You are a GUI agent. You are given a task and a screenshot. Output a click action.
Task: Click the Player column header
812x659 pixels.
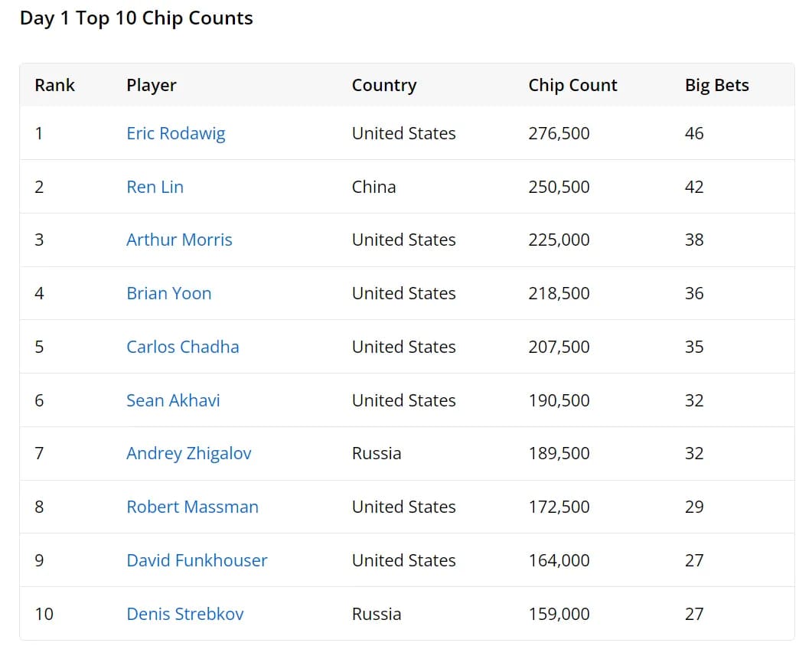[151, 85]
